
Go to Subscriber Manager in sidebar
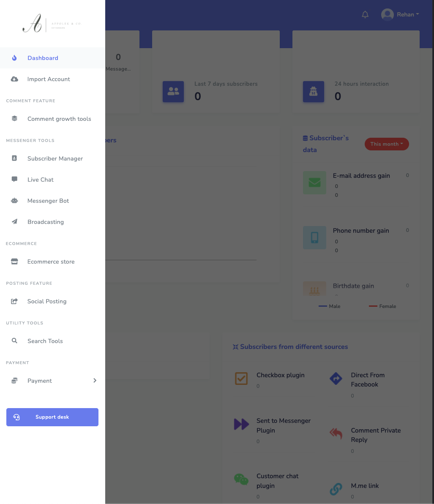pyautogui.click(x=55, y=158)
